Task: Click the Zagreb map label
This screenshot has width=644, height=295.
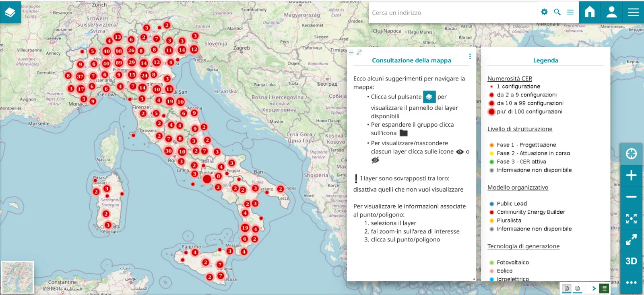Action: (x=242, y=47)
